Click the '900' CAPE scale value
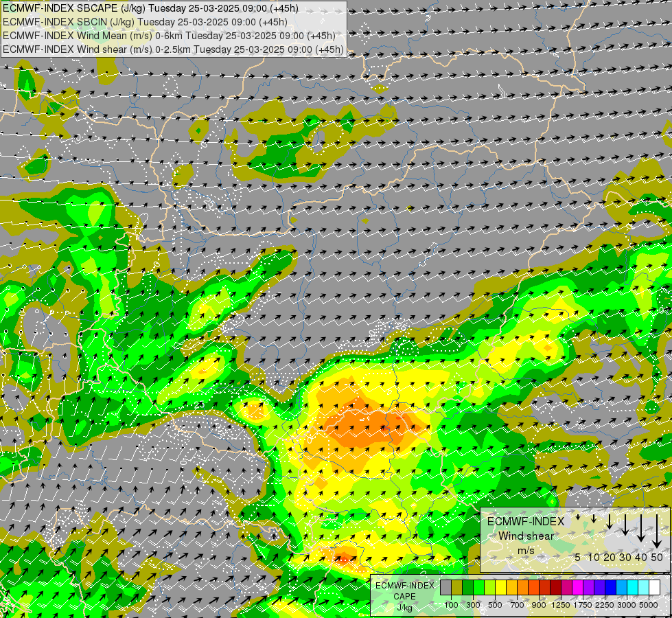 coord(539,605)
